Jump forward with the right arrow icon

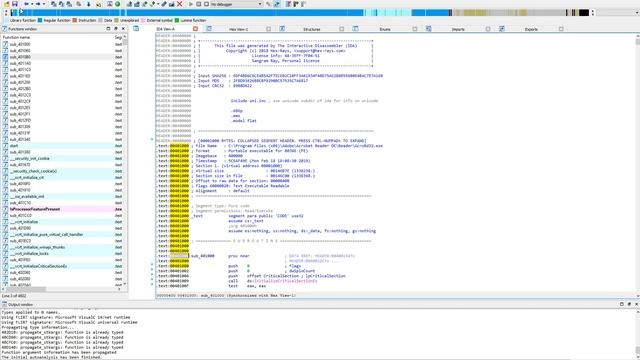pyautogui.click(x=38, y=4)
